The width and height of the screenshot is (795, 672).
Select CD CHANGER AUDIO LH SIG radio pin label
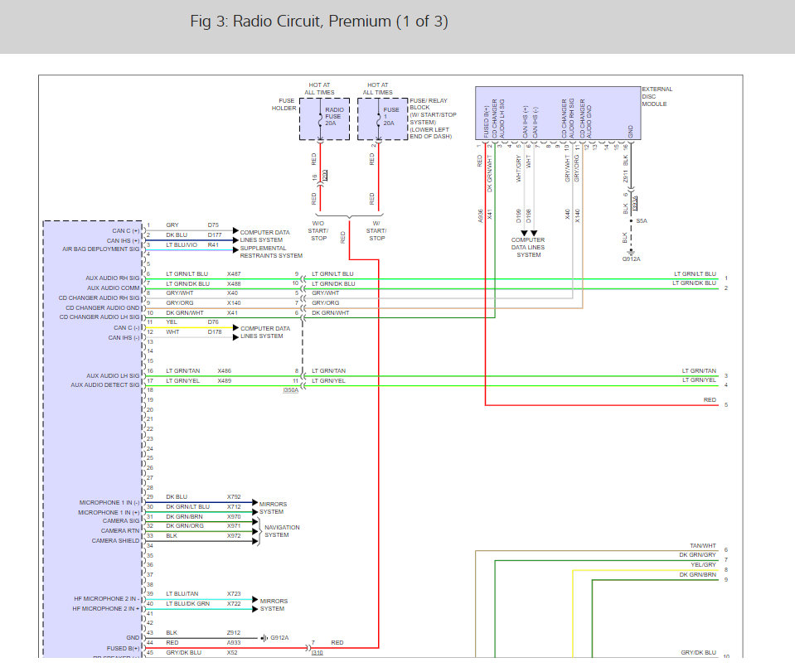coord(99,317)
